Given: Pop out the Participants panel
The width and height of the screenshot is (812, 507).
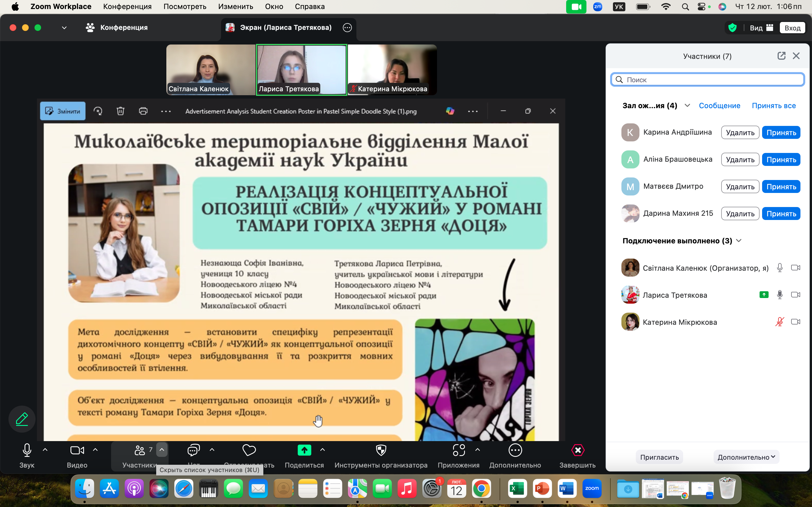Looking at the screenshot, I should click(x=781, y=56).
